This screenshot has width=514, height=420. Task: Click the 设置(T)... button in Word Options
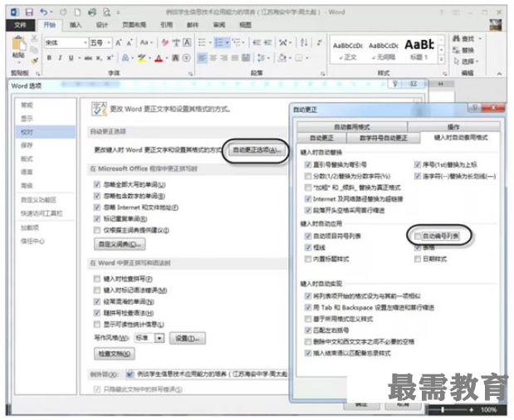click(187, 339)
